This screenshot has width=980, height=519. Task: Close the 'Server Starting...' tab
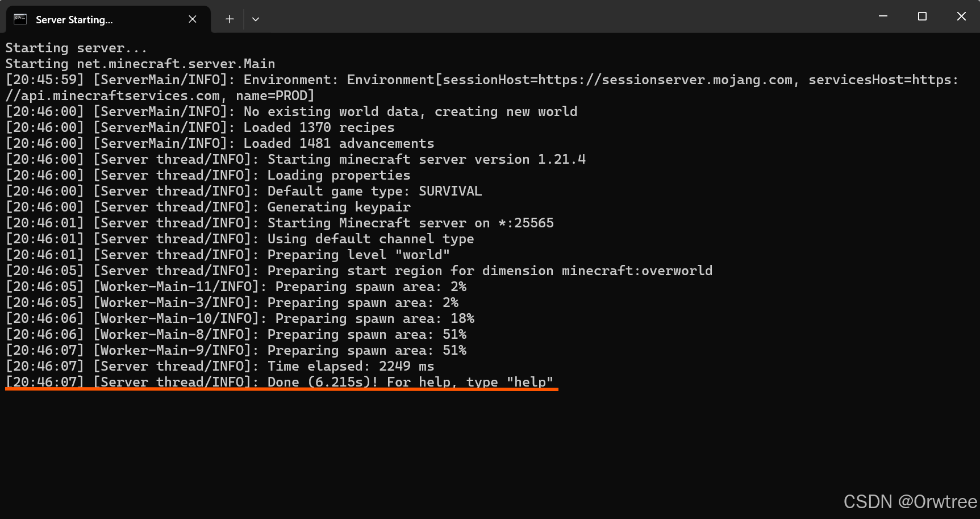pos(193,19)
